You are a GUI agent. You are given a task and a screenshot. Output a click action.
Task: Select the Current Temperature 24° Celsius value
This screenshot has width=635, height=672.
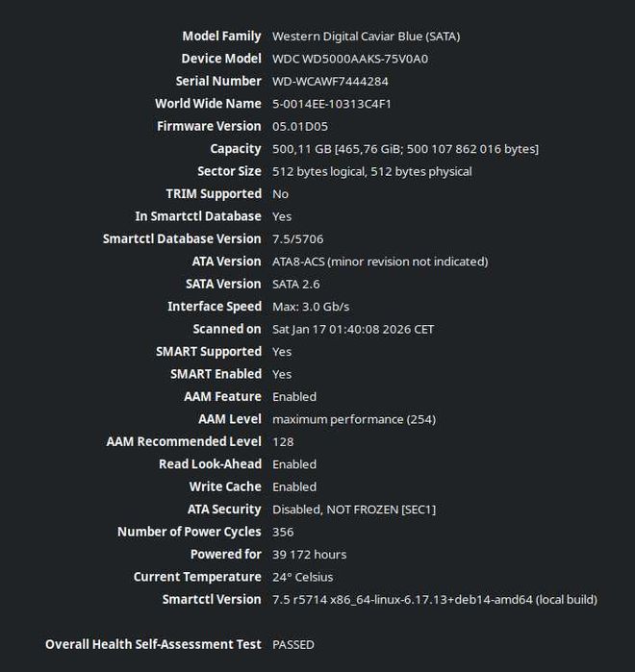[302, 577]
